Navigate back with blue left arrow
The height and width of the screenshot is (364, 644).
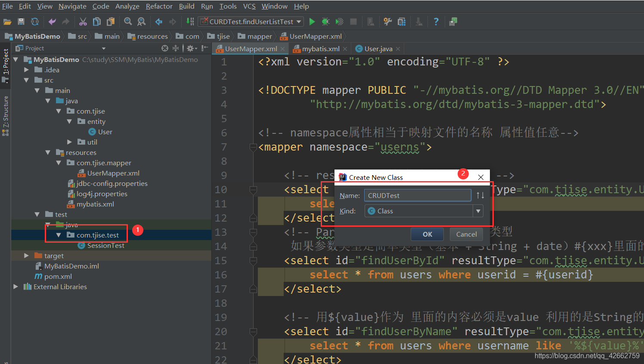(159, 22)
